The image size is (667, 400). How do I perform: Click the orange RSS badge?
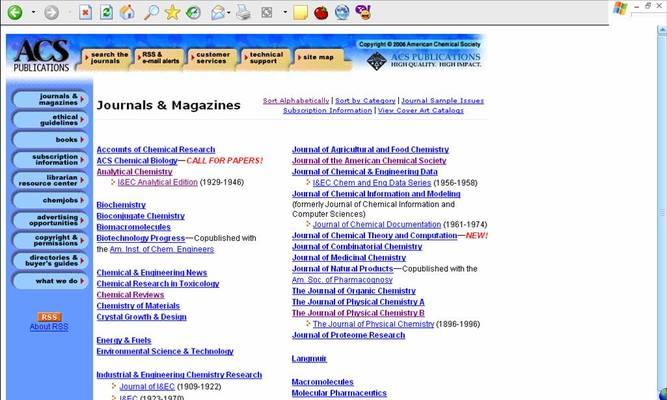[x=49, y=317]
